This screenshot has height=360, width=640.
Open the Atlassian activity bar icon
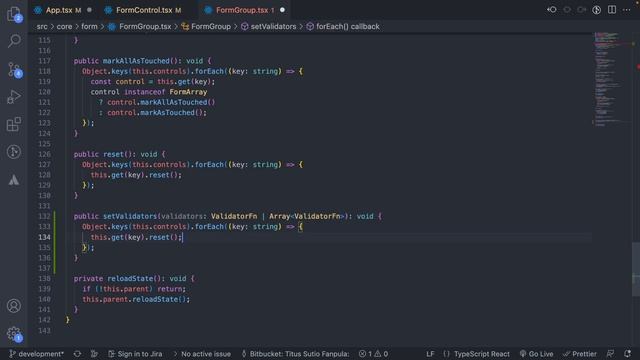point(14,180)
